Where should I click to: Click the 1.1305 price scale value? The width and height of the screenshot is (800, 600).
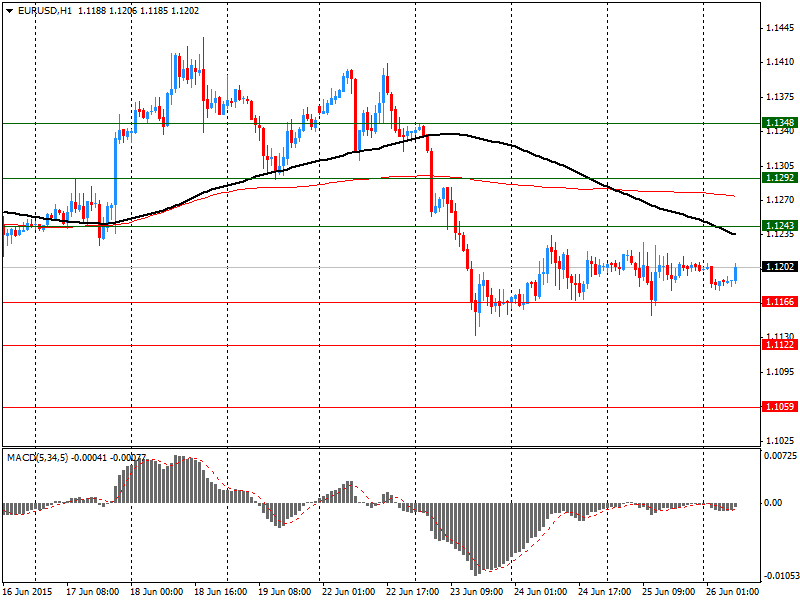pyautogui.click(x=780, y=166)
